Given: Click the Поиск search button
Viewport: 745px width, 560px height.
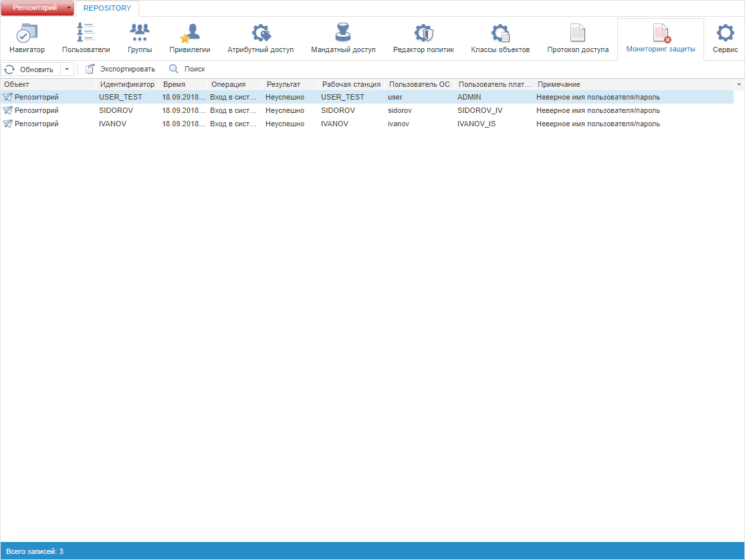Looking at the screenshot, I should pyautogui.click(x=187, y=69).
